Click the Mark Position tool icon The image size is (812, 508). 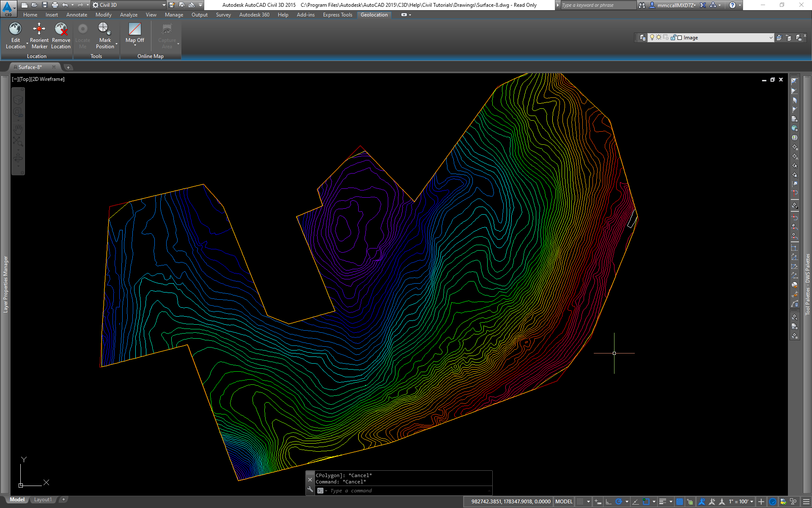coord(104,29)
